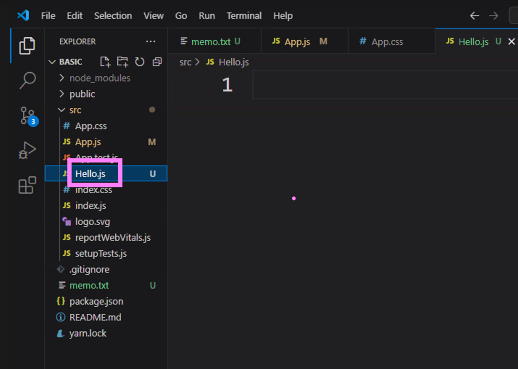The width and height of the screenshot is (518, 369).
Task: Open reportWebVitals.js in the file tree
Action: [x=106, y=238]
